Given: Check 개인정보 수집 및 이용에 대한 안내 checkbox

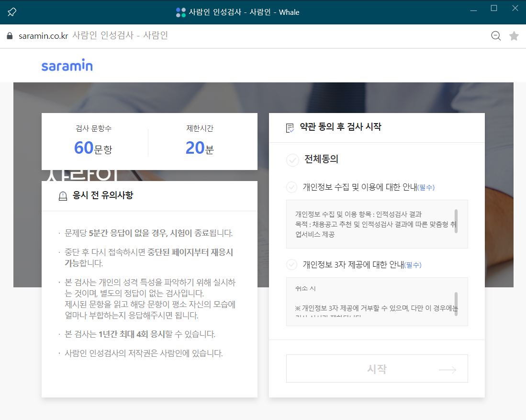Looking at the screenshot, I should [292, 187].
